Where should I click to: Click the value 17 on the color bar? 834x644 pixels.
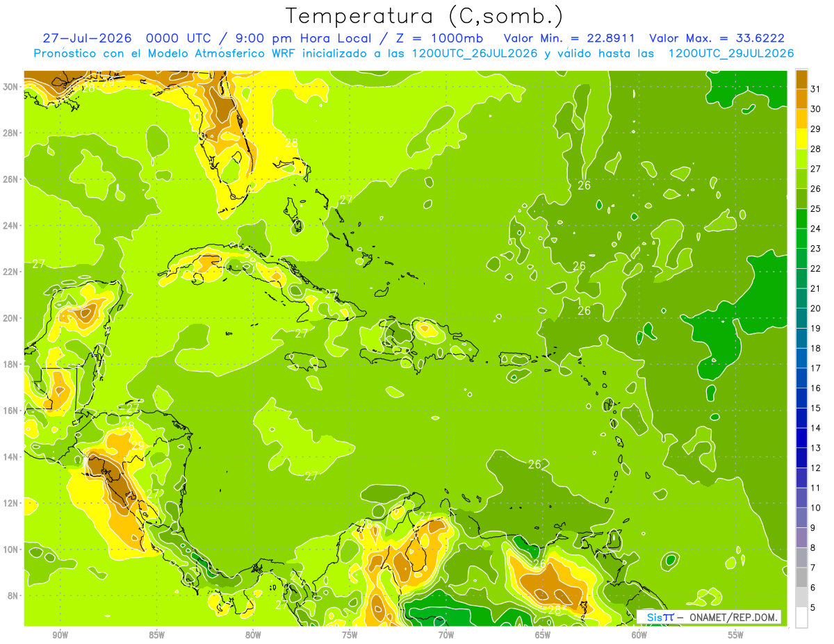[x=816, y=368]
